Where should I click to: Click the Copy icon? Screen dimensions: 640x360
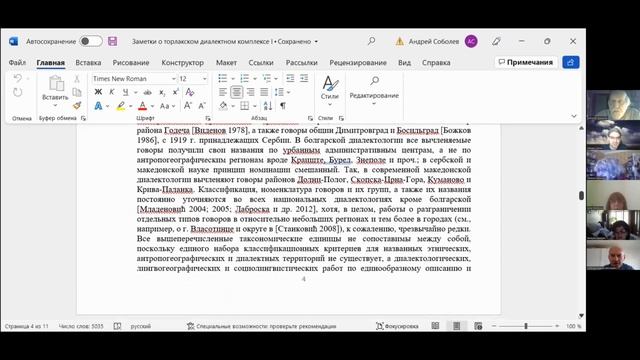77,92
